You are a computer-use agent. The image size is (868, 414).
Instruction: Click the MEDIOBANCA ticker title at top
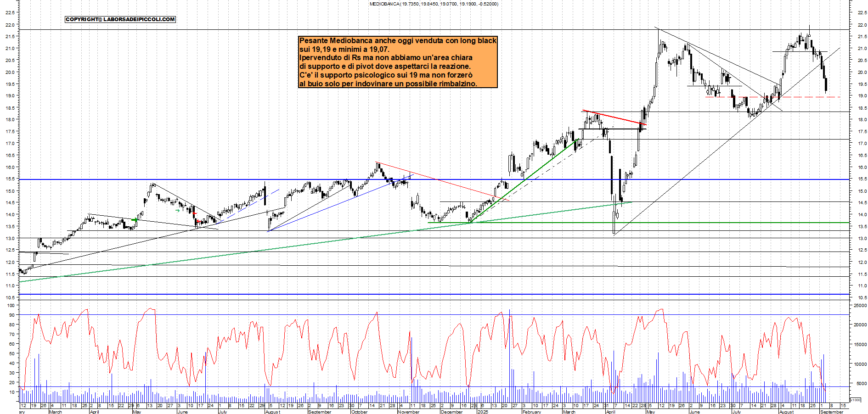(x=434, y=4)
